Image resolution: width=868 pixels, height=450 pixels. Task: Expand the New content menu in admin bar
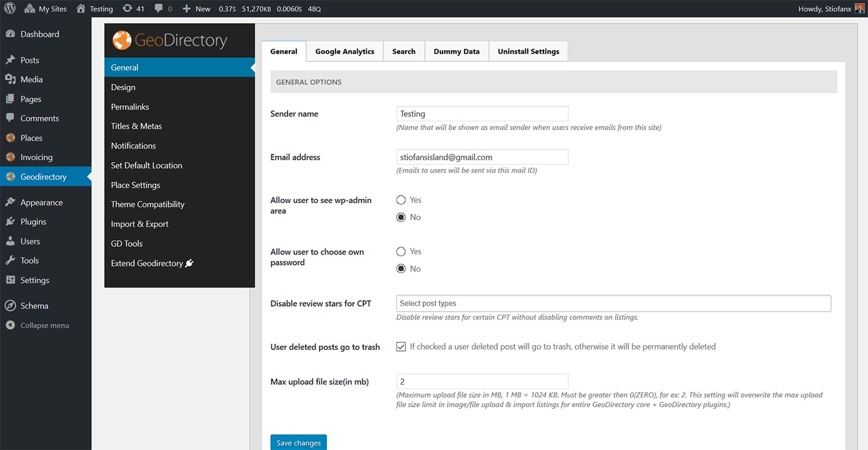coord(197,9)
